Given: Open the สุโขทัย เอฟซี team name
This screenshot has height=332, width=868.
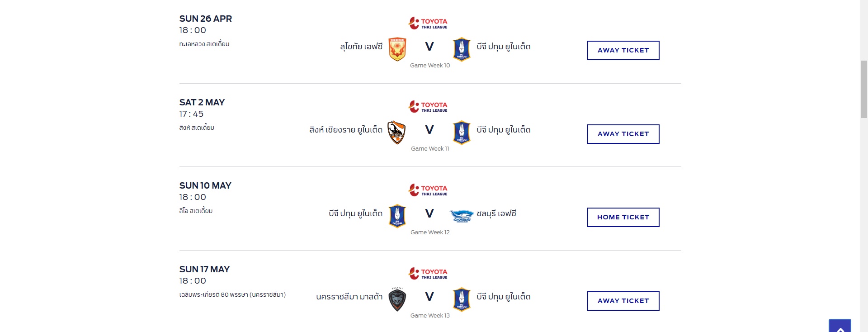Looking at the screenshot, I should click(x=361, y=47).
